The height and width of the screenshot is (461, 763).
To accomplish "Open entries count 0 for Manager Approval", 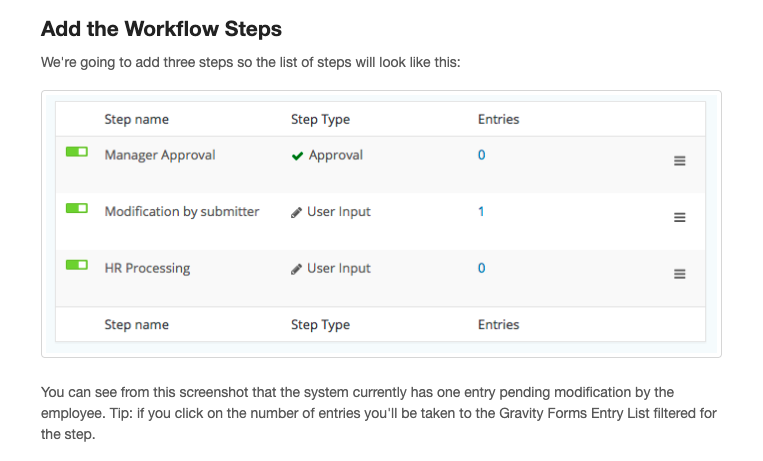I will point(481,155).
